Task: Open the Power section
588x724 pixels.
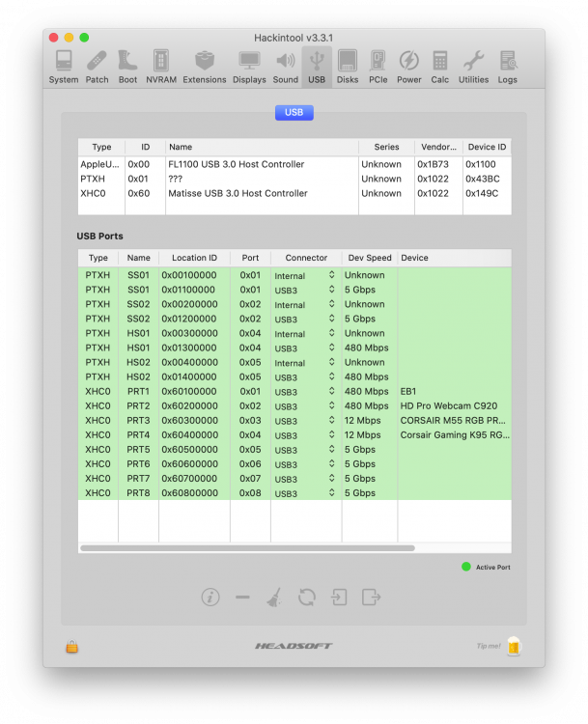Action: click(409, 67)
